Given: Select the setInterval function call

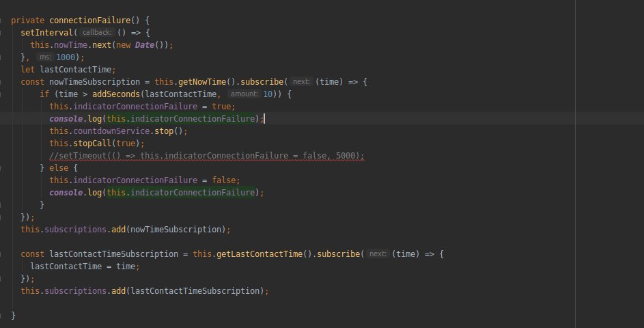Looking at the screenshot, I should [x=47, y=33].
